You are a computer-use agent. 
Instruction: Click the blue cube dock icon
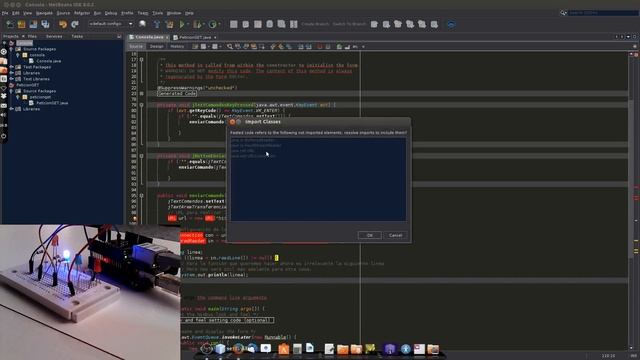[x=220, y=349]
